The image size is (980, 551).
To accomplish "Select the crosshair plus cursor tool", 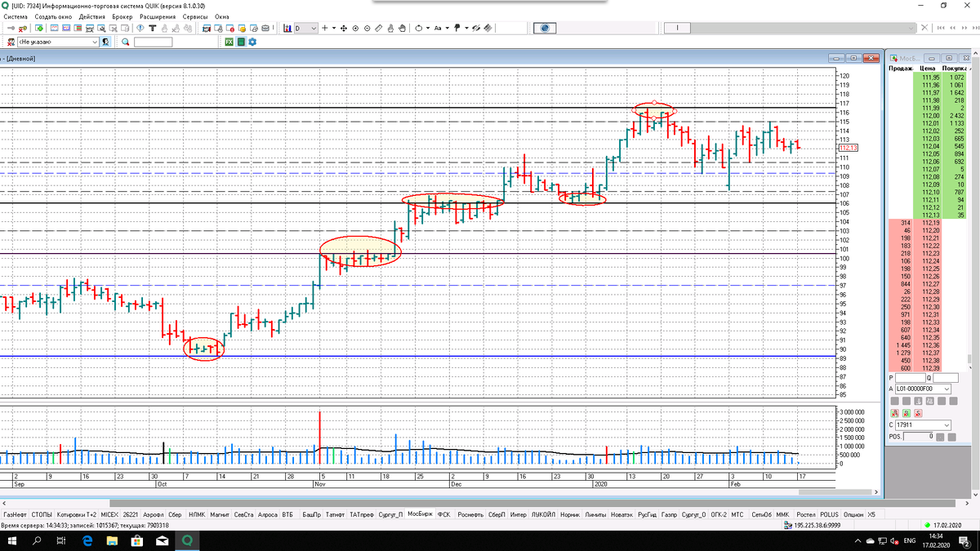I will (x=325, y=28).
